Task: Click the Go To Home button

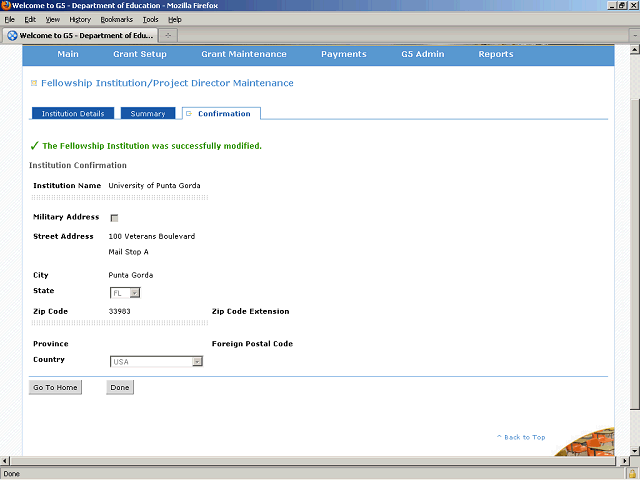Action: [x=55, y=387]
